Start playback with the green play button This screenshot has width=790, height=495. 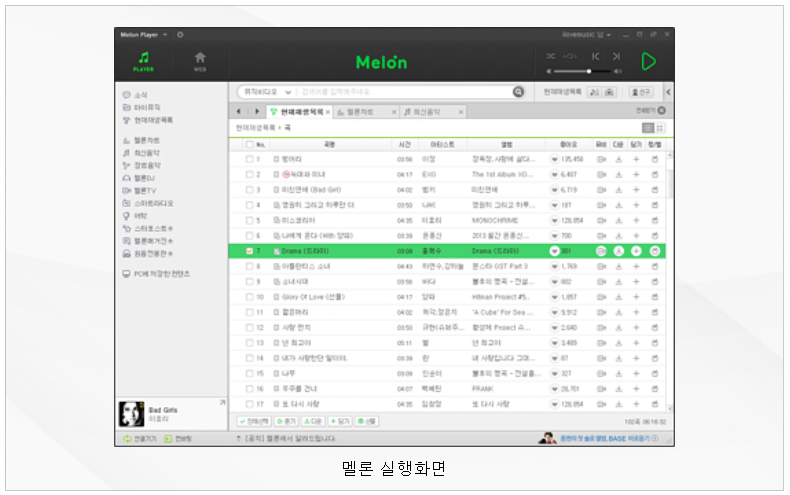tap(648, 61)
